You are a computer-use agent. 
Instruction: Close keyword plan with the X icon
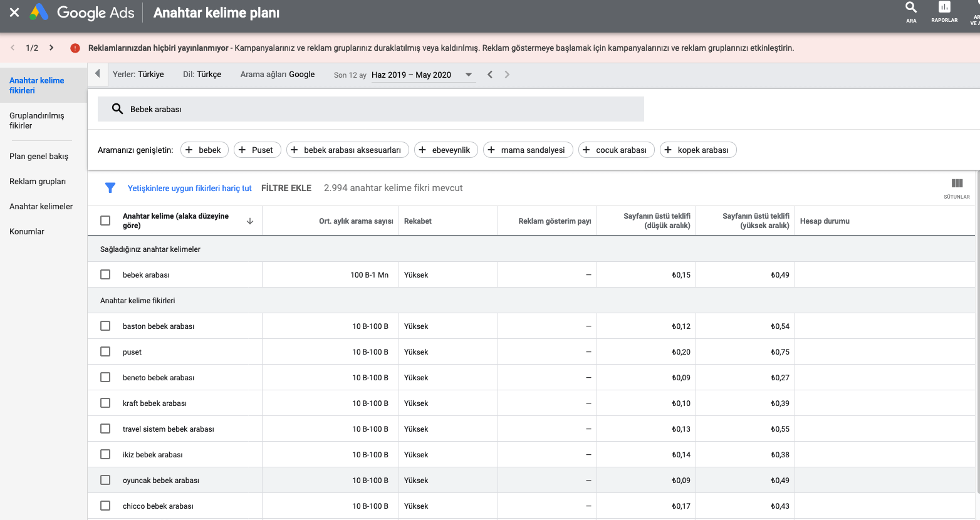click(14, 13)
